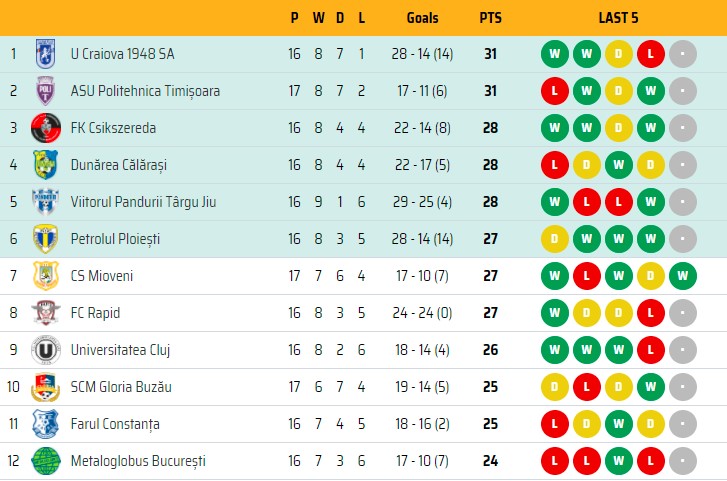
Task: Click Metaloglobus București's grey upcoming match dot
Action: [x=682, y=461]
